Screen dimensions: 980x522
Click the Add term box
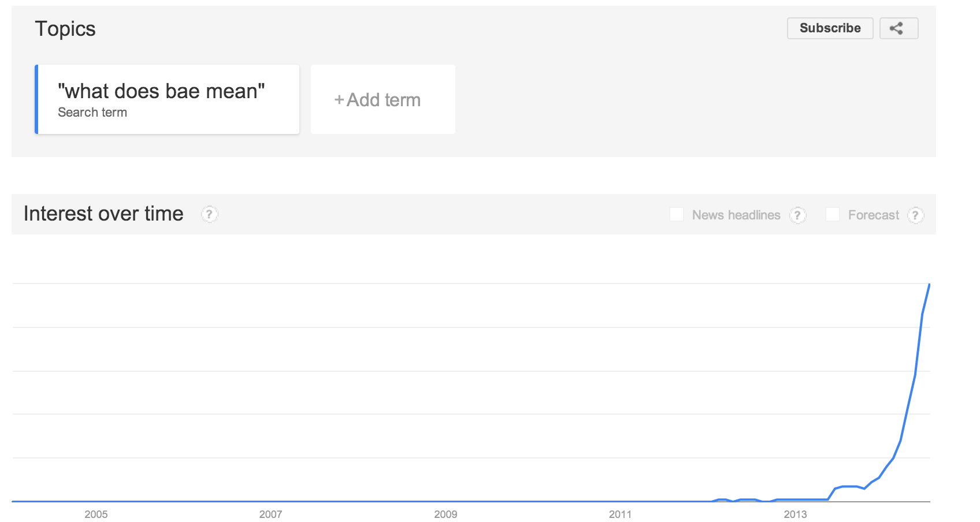383,99
